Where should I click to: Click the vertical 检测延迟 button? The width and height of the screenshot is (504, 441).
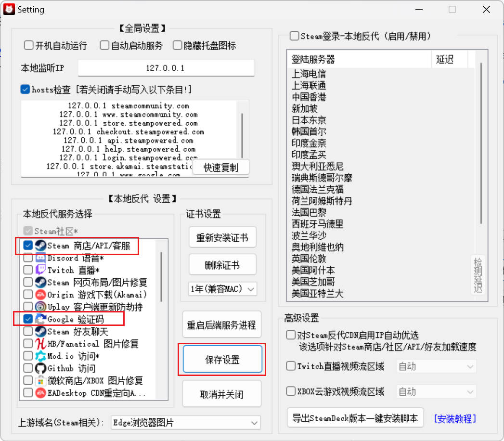pos(478,275)
